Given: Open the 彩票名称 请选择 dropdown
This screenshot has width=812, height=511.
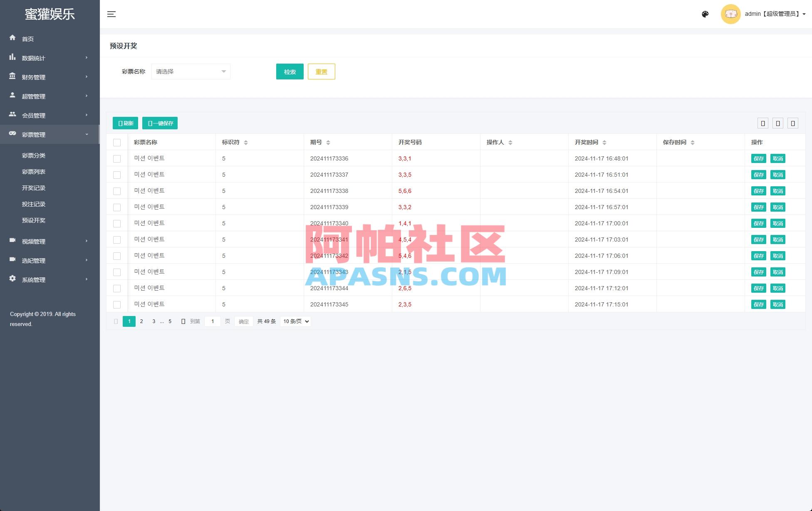Looking at the screenshot, I should 191,71.
